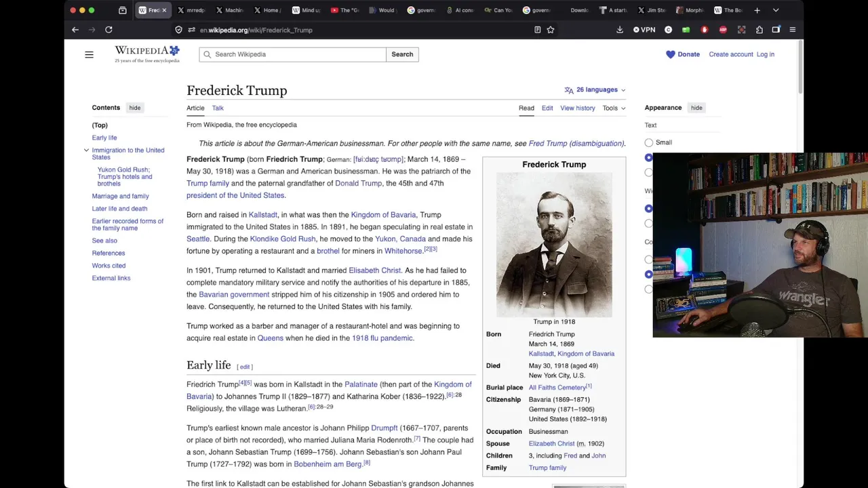Screen dimensions: 868x488
Task: Switch to the X Home browser tab
Action: [268, 10]
